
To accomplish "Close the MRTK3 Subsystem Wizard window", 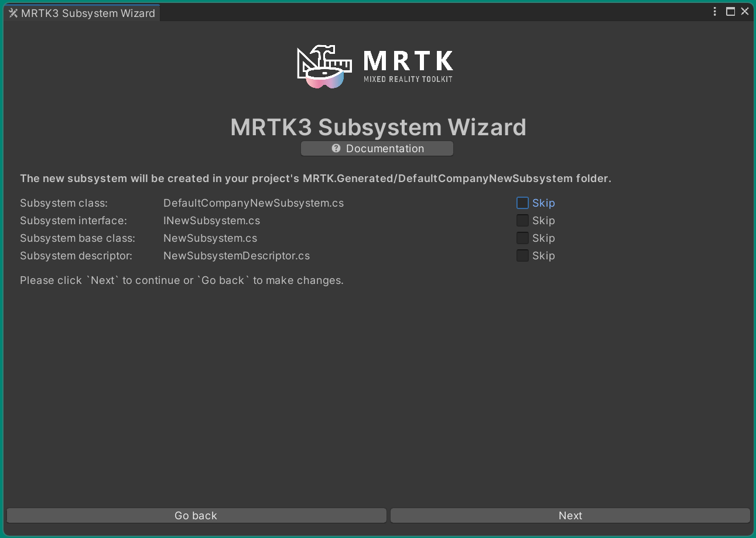I will [745, 12].
